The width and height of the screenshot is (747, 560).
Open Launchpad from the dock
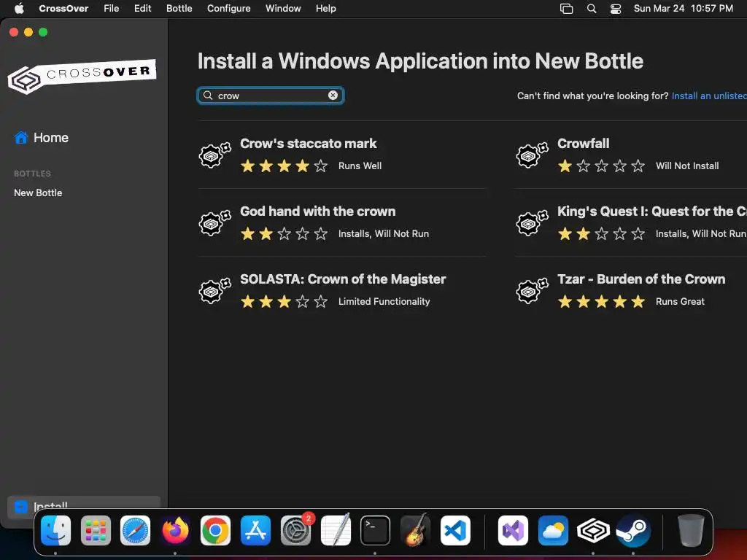96,530
